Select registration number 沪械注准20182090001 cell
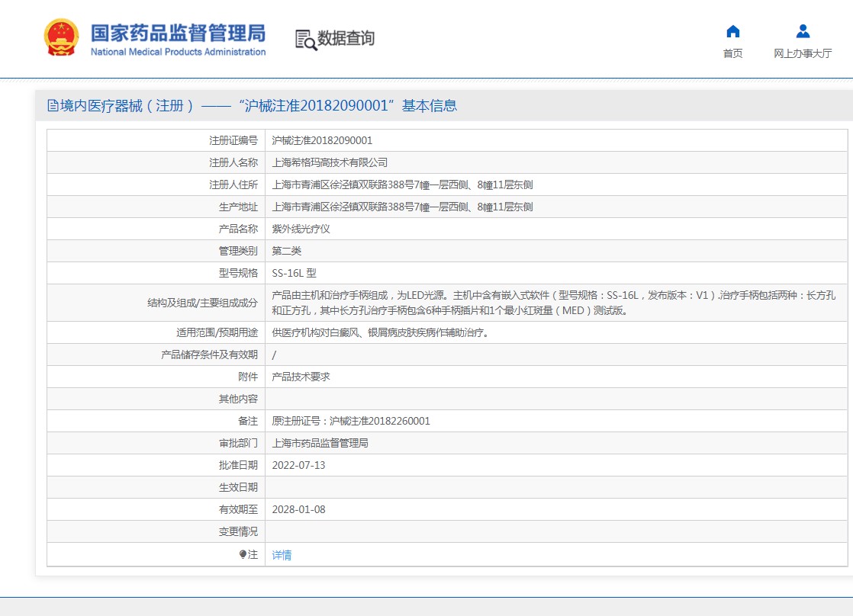 pos(322,141)
